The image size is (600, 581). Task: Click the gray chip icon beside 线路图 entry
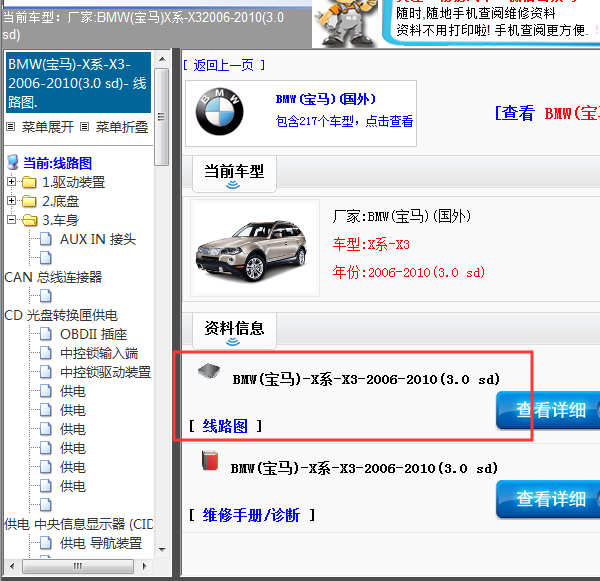point(209,370)
